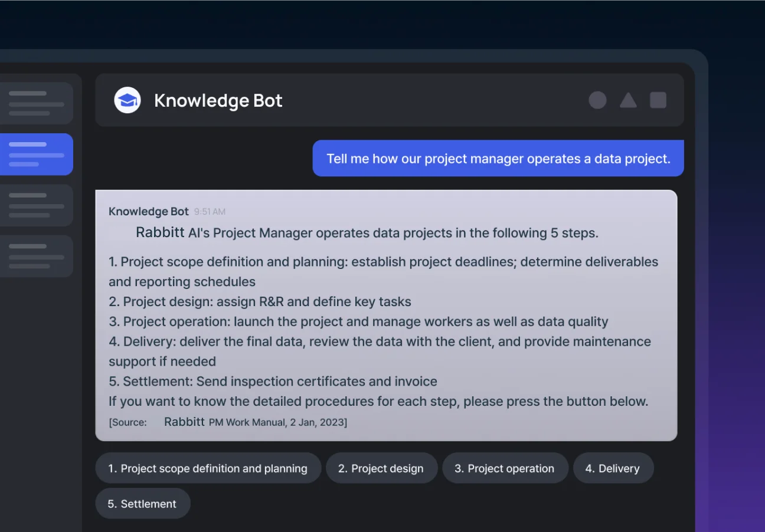The width and height of the screenshot is (765, 532).
Task: Choose the Project scope definition and planning button
Action: click(x=208, y=468)
